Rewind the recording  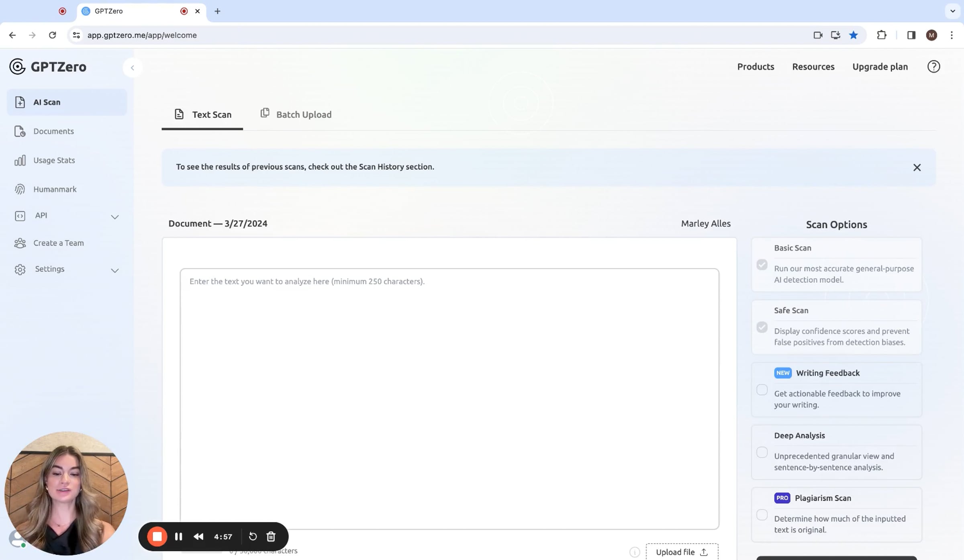(198, 537)
